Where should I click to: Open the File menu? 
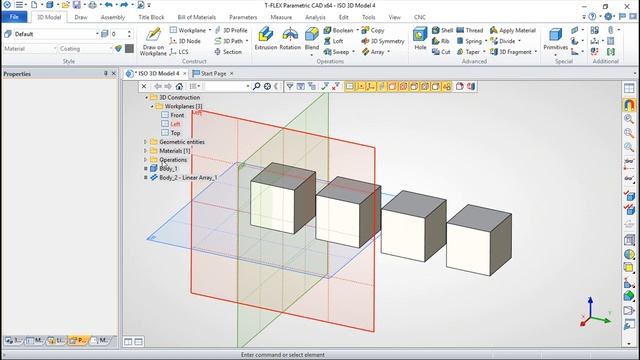tap(14, 17)
